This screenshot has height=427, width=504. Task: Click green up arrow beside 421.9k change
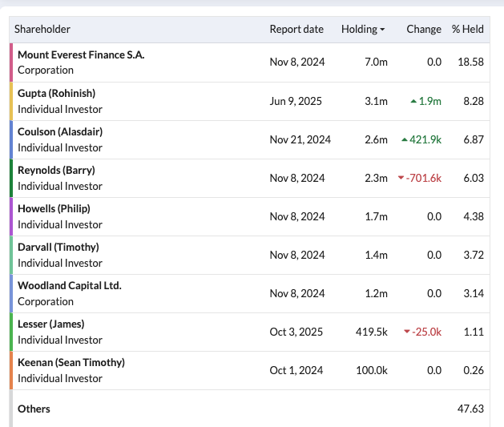[x=405, y=139]
